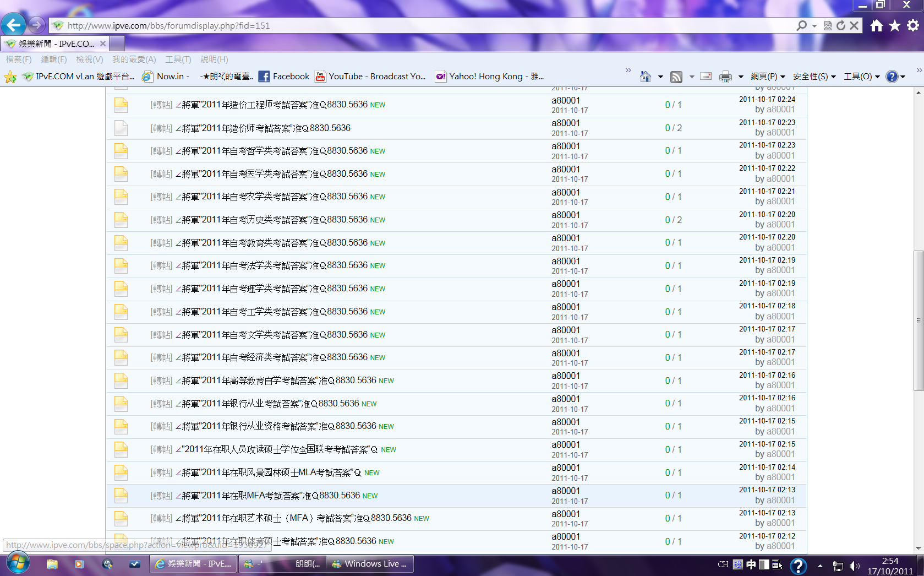
Task: Click the vertical scrollbar thumb
Action: coord(918,320)
